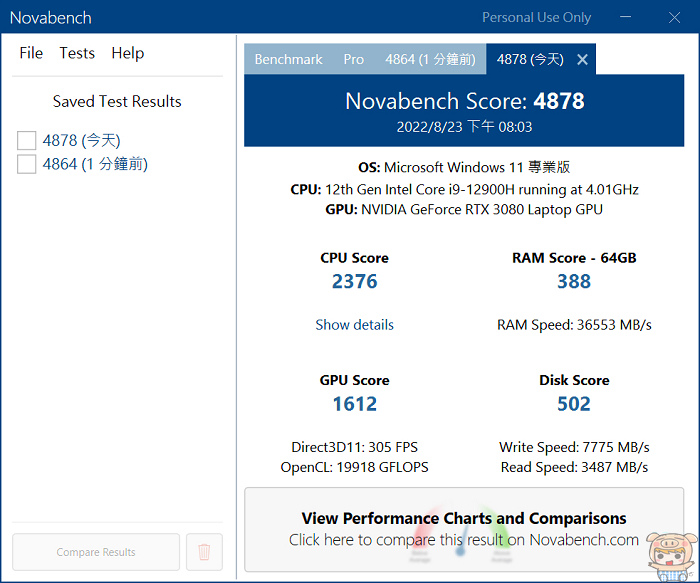
Task: Check the 4878 (今天) result checkbox
Action: [27, 141]
